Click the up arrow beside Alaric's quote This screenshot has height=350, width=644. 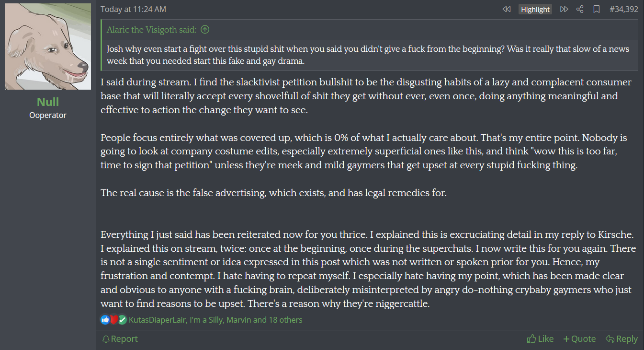pyautogui.click(x=205, y=30)
